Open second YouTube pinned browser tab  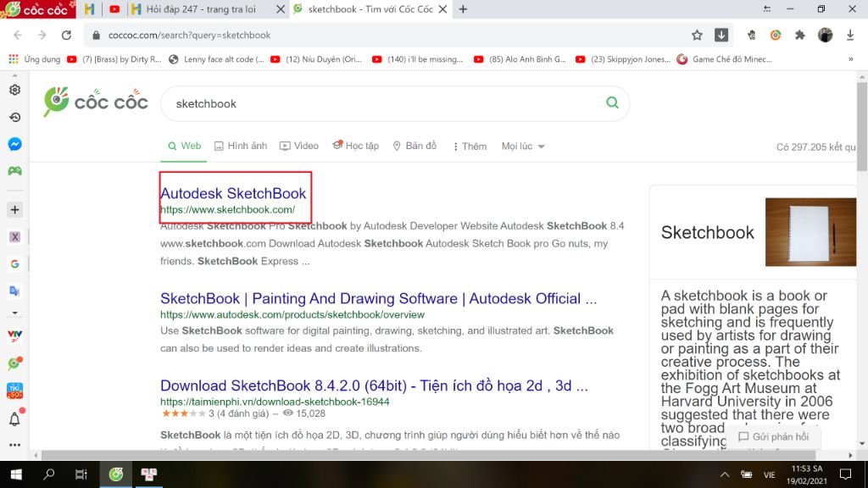point(114,8)
